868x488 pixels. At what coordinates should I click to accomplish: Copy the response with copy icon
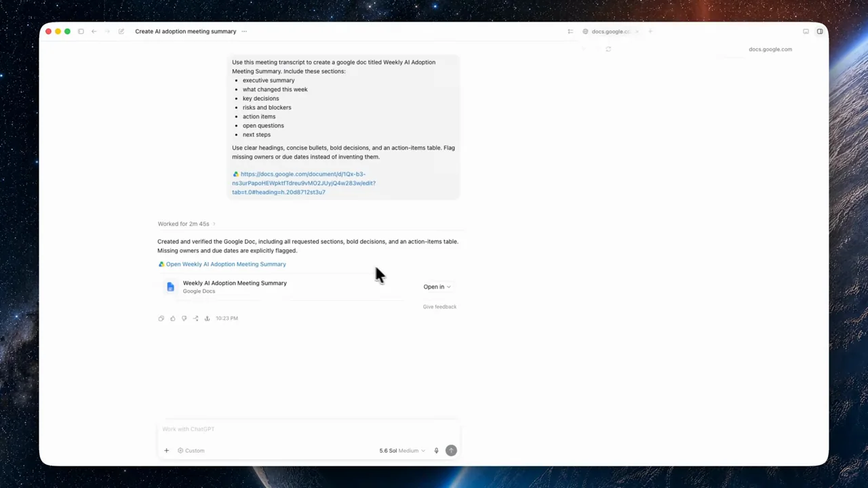161,318
